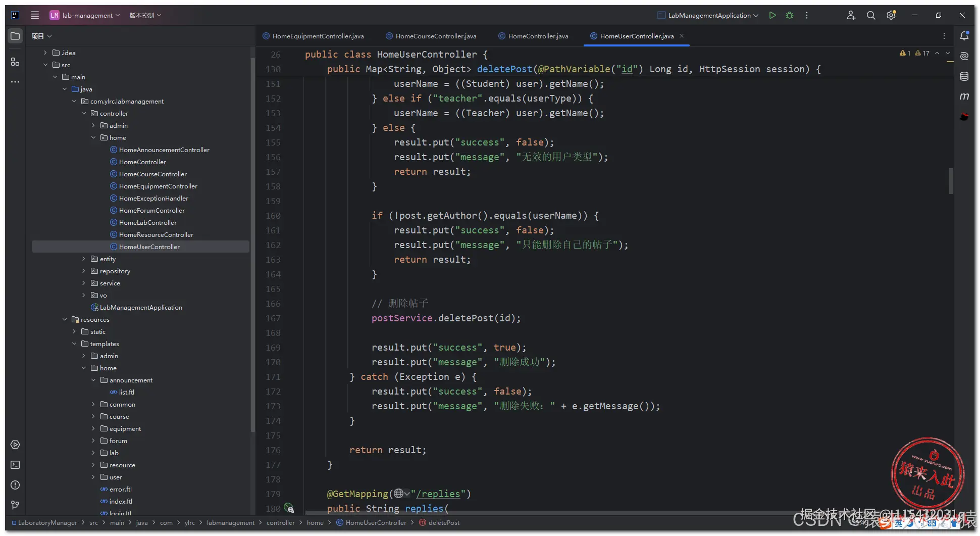Open the AI Assistant panel
Screen dimensions: 980x536
964,56
